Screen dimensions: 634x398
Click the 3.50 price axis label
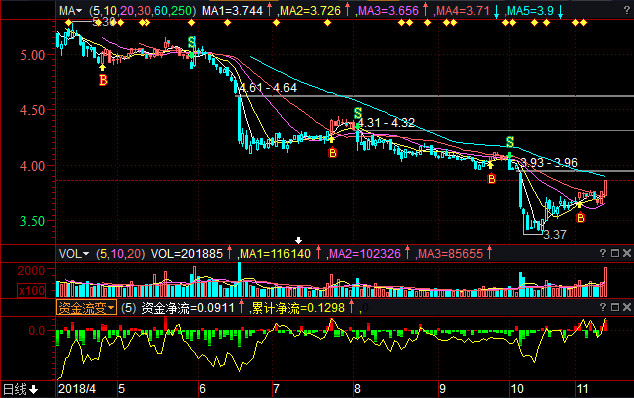33,221
